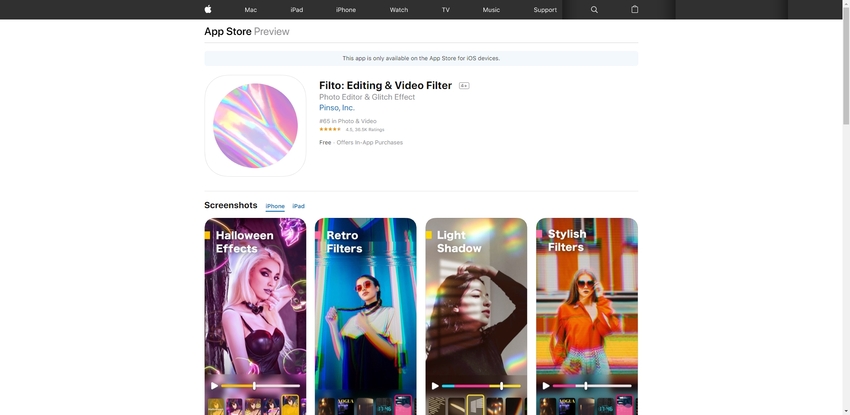Click the Photo Editor & Glitch Effect subtitle
Screen dimensions: 850x415
(x=367, y=97)
